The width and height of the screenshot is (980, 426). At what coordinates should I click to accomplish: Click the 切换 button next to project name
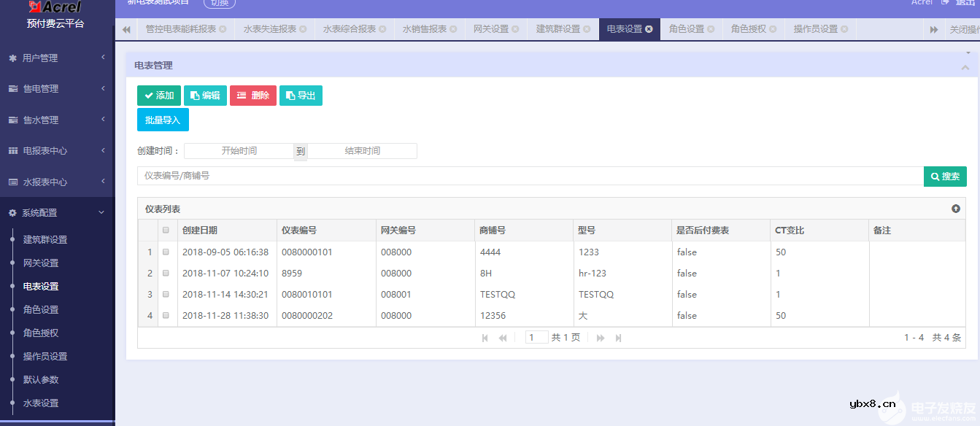218,2
